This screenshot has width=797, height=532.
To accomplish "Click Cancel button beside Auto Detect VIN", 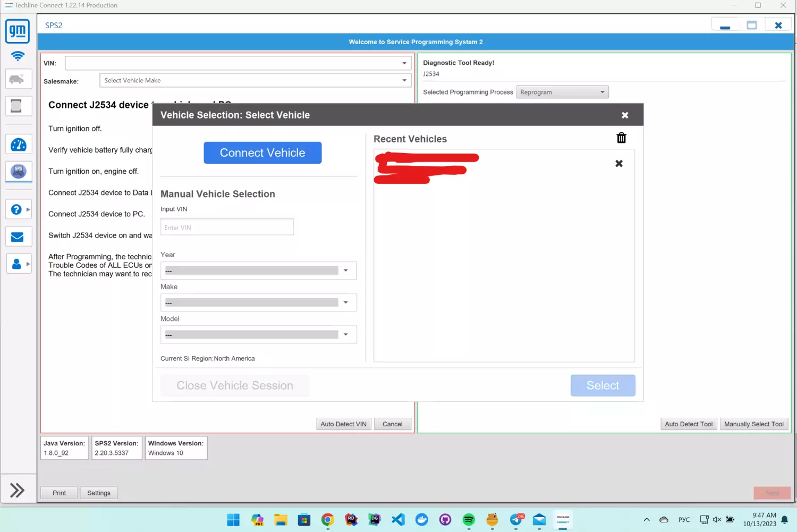I will click(x=393, y=424).
